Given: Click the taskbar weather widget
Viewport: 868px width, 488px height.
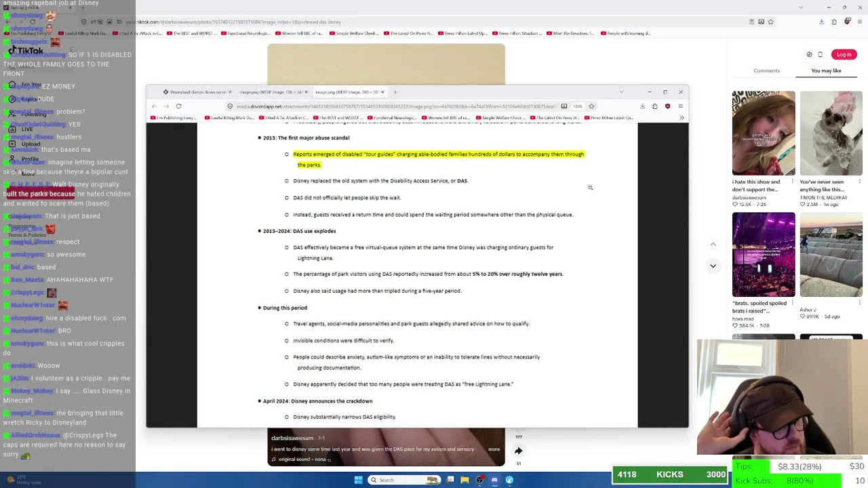Looking at the screenshot, I should 24,480.
